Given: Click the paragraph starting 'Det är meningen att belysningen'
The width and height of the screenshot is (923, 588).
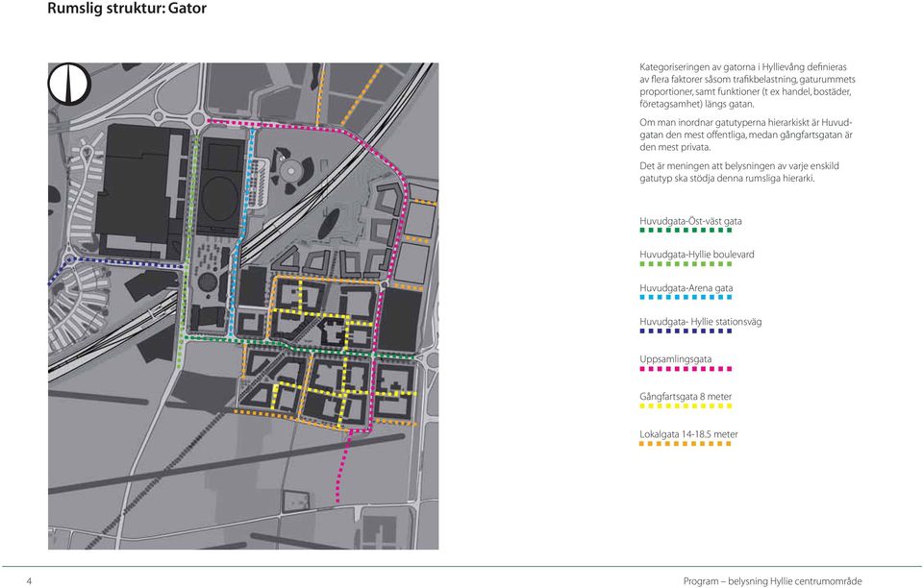Looking at the screenshot, I should 739,172.
